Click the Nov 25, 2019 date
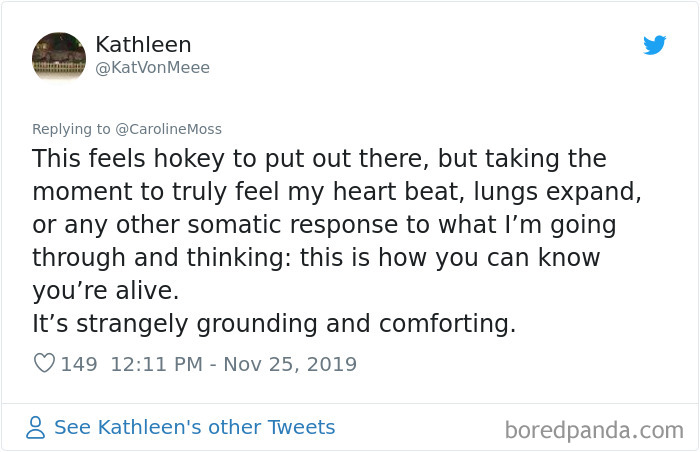 [x=290, y=364]
